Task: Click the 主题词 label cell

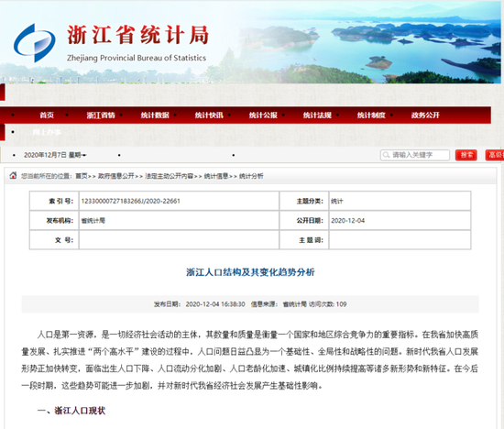Action: coord(304,240)
